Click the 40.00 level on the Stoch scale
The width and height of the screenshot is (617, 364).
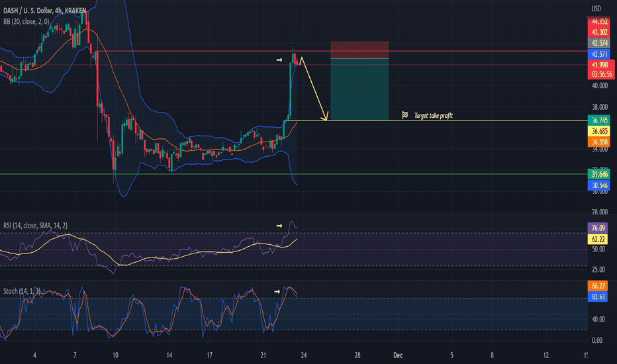pos(598,319)
